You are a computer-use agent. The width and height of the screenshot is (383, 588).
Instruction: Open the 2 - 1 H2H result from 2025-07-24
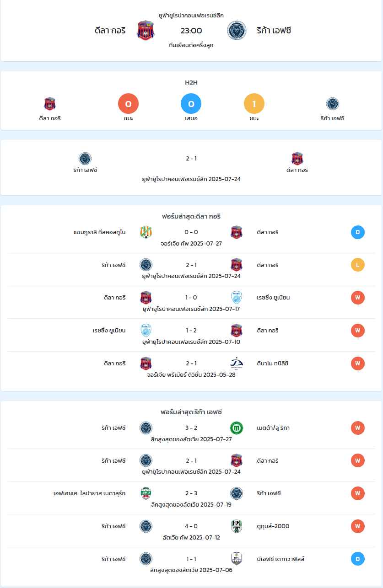pyautogui.click(x=191, y=159)
